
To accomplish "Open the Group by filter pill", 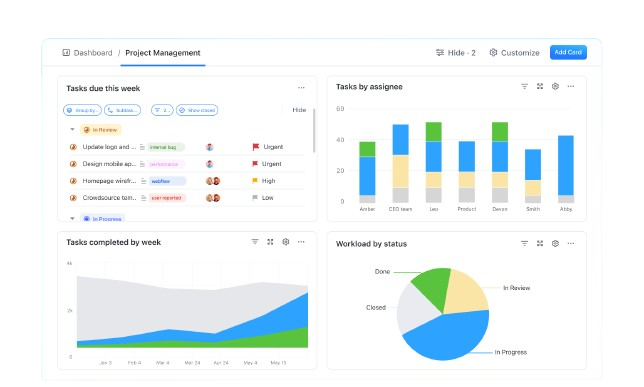I will click(x=82, y=110).
